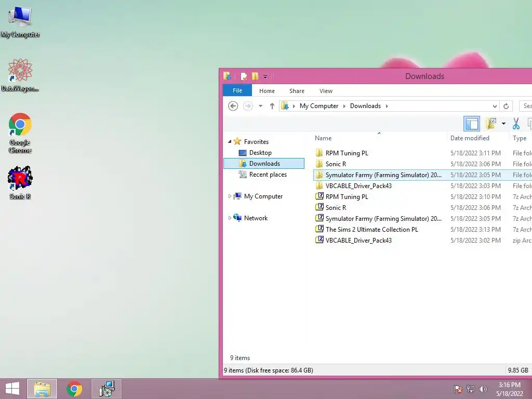Screen dimensions: 532x399
Task: Expand My Computer in navigation pane
Action: pyautogui.click(x=230, y=196)
